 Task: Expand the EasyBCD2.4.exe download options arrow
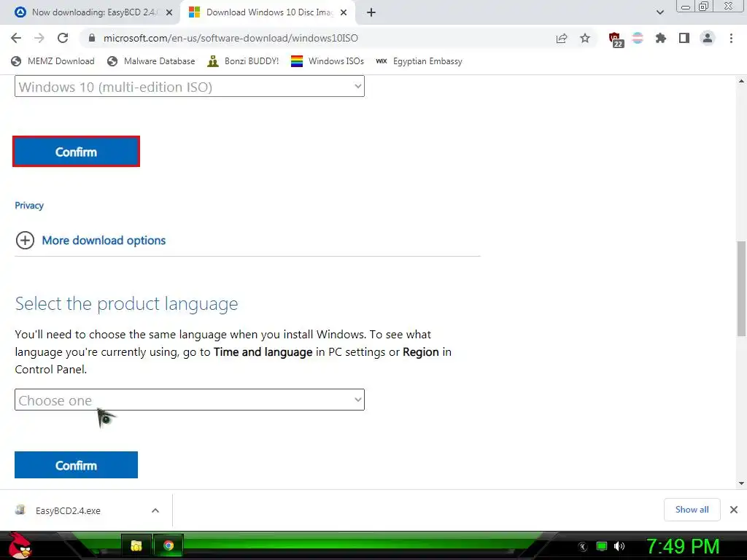click(x=155, y=510)
